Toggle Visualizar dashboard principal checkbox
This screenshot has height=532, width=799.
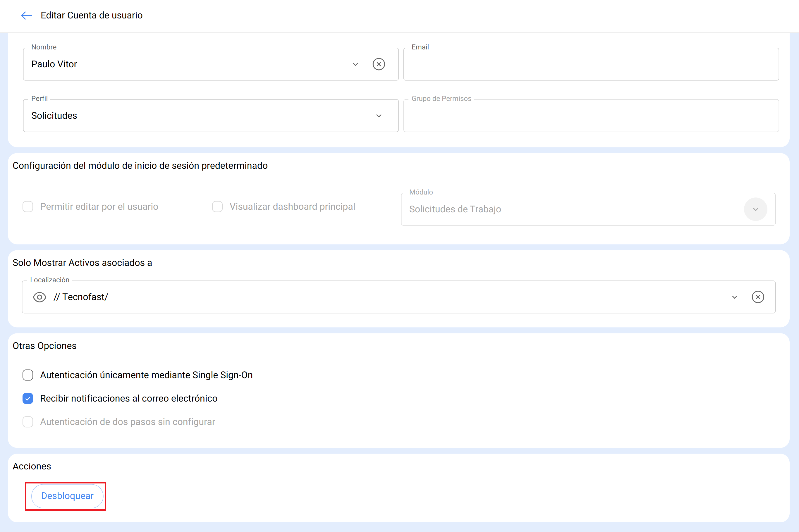coord(217,206)
